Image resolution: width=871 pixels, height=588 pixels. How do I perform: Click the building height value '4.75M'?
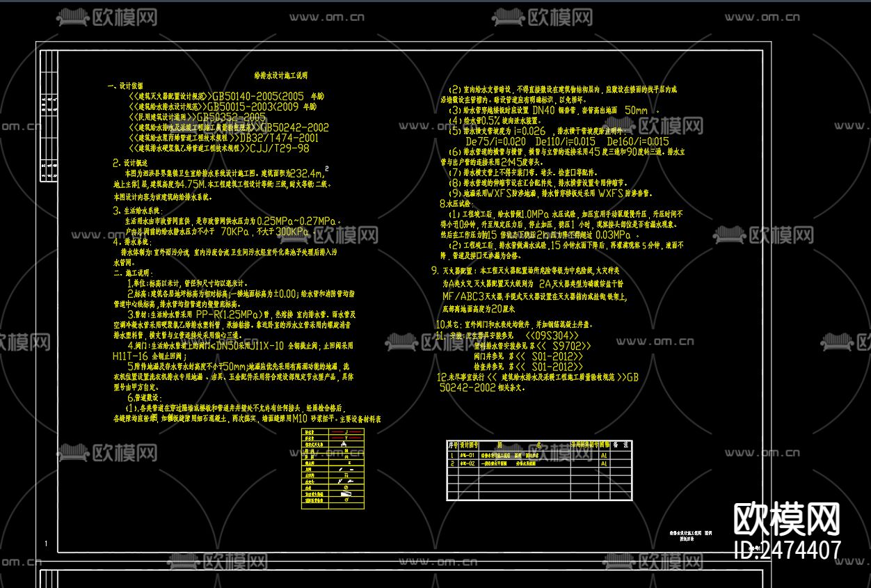pyautogui.click(x=193, y=184)
